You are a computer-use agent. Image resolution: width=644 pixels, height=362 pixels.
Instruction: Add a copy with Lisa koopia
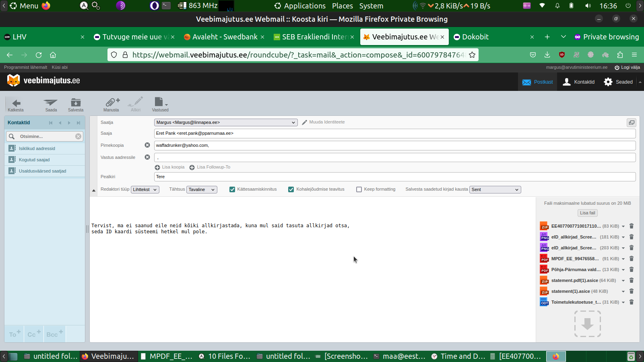(x=170, y=167)
